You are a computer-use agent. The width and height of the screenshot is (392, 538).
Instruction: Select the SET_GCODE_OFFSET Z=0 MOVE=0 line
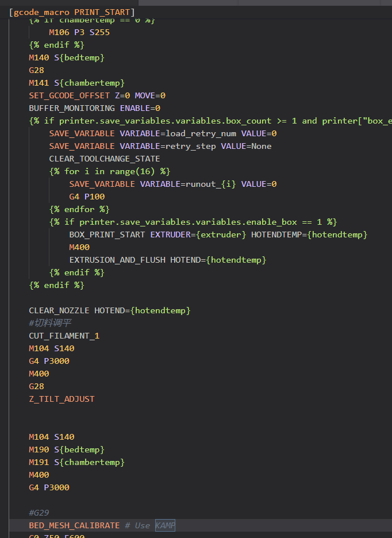97,95
